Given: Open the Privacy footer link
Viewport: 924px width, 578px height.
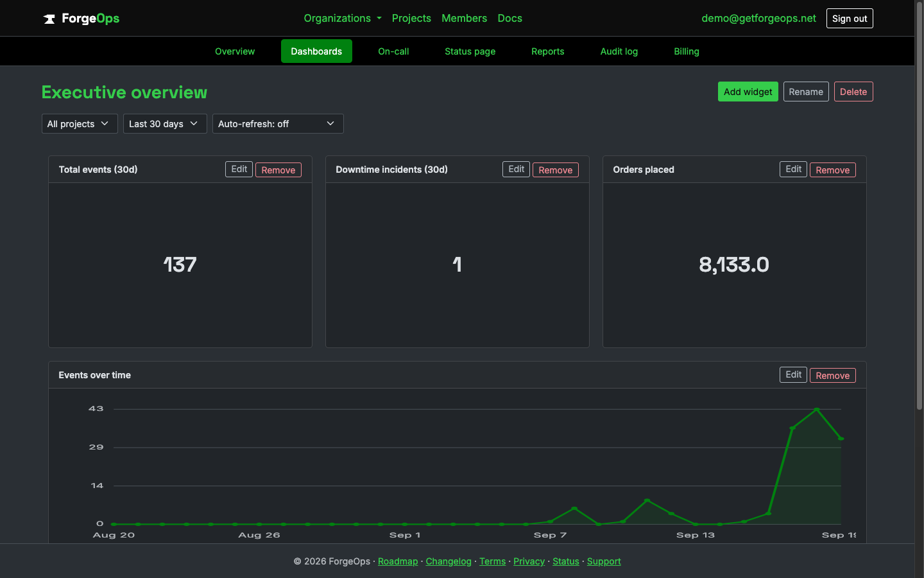Looking at the screenshot, I should (x=529, y=561).
